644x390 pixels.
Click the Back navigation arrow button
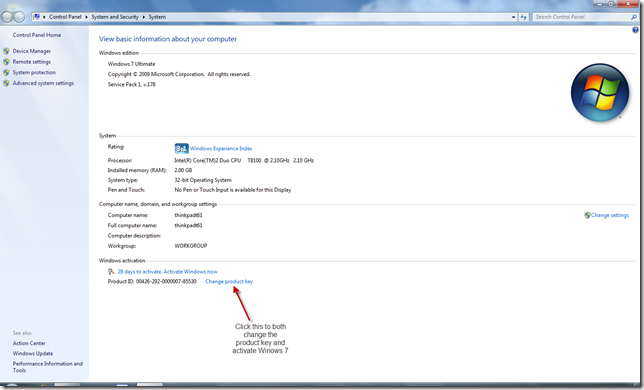7,17
